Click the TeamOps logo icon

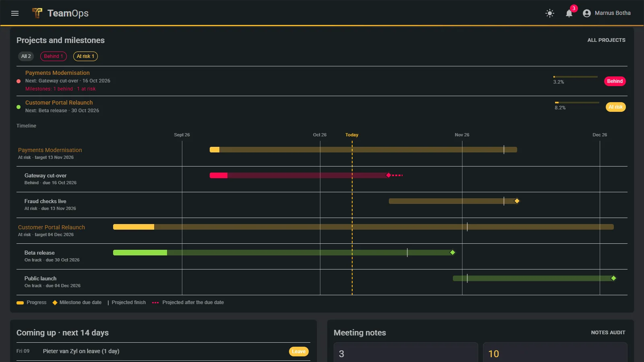[x=37, y=13]
